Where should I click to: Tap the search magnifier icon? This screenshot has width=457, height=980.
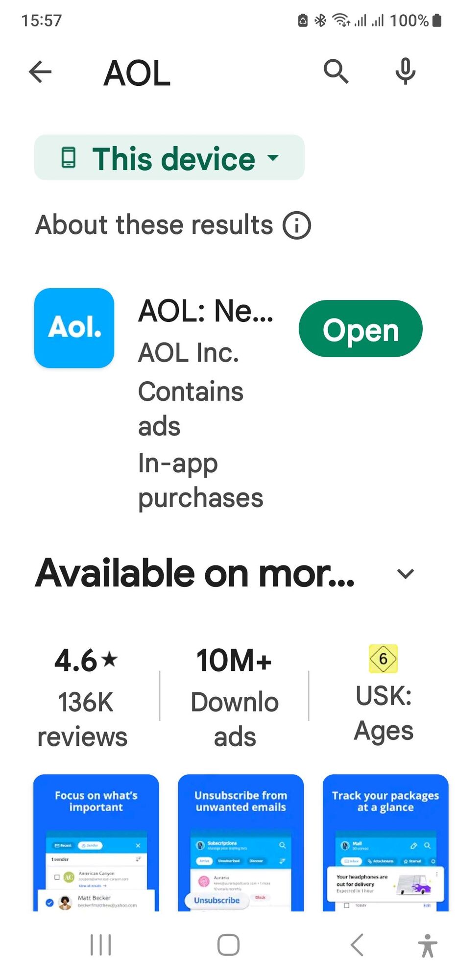click(x=336, y=72)
